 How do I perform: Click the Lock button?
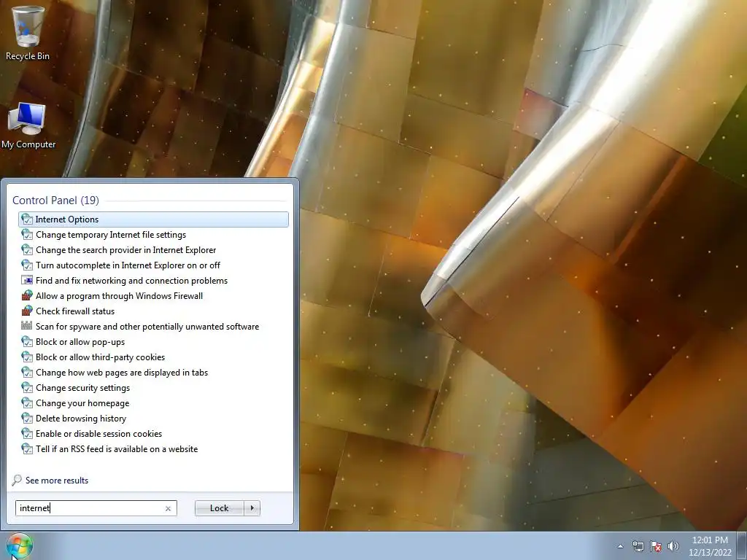[x=219, y=508]
